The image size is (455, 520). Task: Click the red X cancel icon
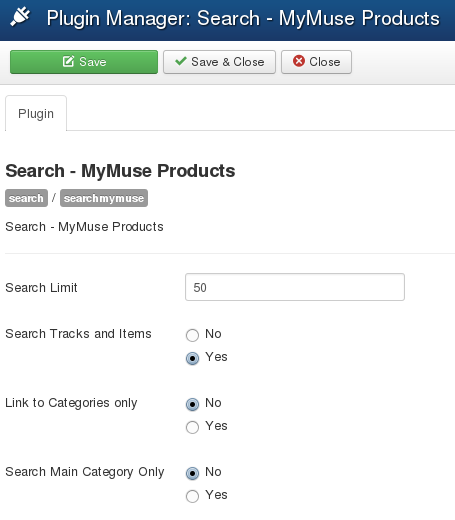[x=299, y=61]
